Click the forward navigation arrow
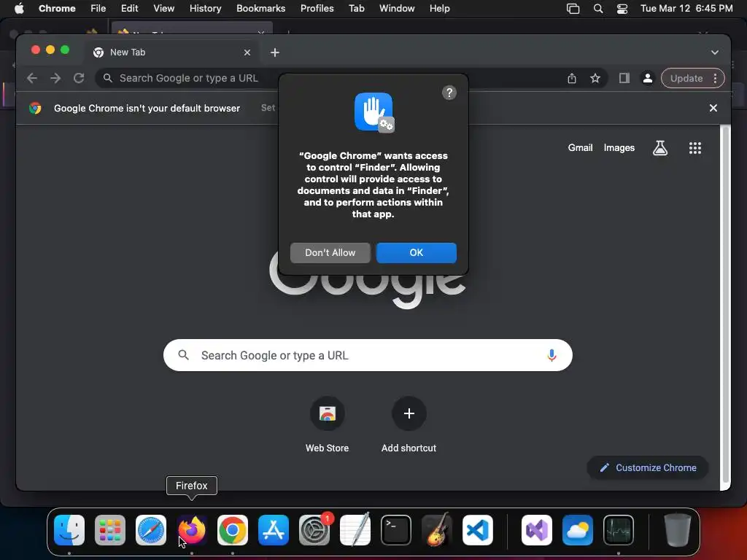This screenshot has height=560, width=747. 55,78
